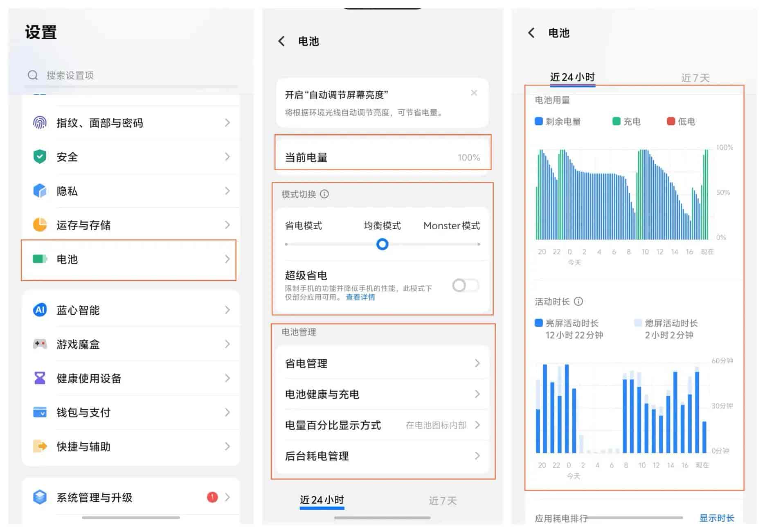The height and width of the screenshot is (532, 765).
Task: Tap the gamepad 游戏魔盒 icon
Action: 40,344
